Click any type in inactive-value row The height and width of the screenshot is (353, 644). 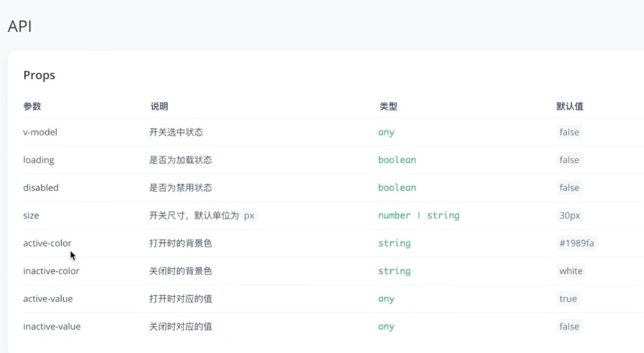click(386, 327)
